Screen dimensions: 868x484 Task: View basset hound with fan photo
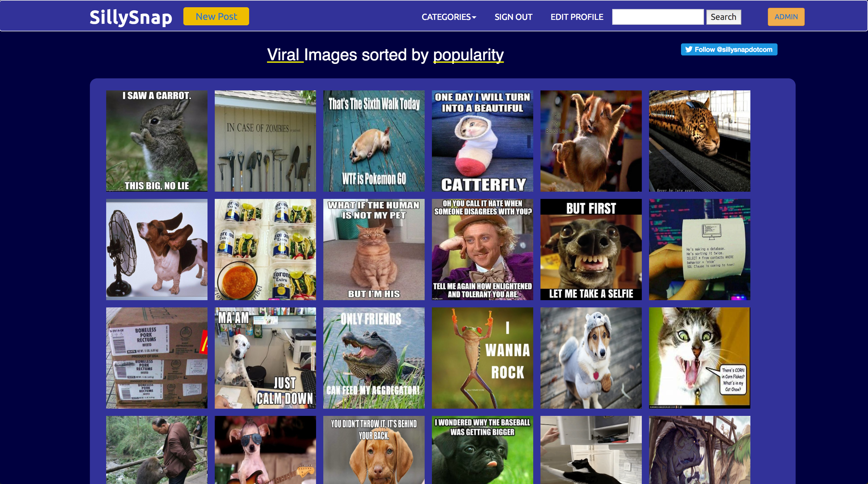pyautogui.click(x=157, y=249)
